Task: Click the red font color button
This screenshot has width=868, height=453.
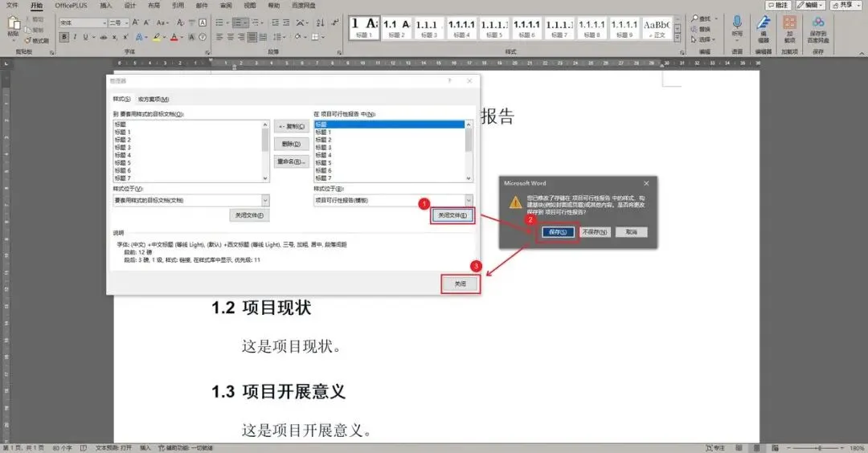Action: point(174,37)
